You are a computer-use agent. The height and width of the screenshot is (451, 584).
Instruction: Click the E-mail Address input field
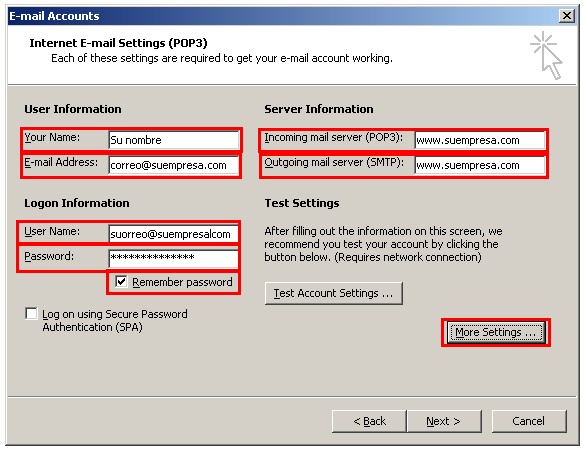[174, 165]
